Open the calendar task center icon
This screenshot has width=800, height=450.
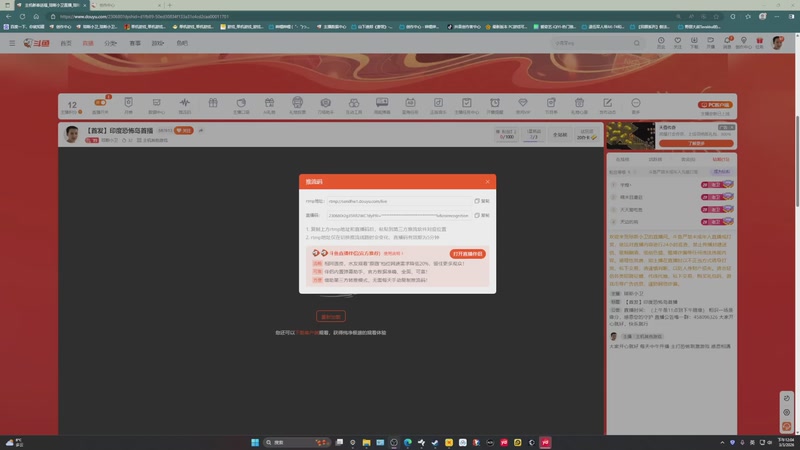pos(466,103)
